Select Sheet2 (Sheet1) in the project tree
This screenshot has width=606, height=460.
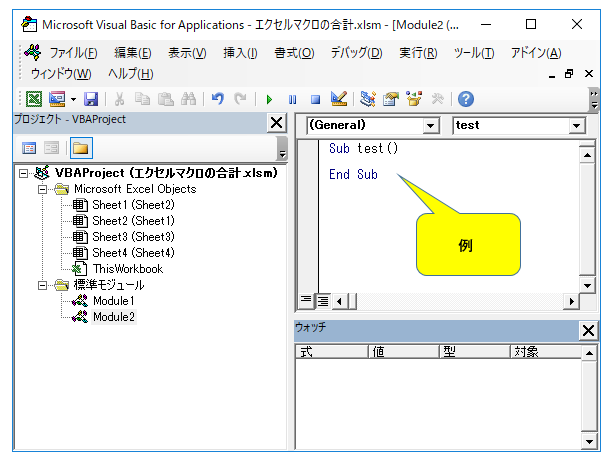point(133,221)
